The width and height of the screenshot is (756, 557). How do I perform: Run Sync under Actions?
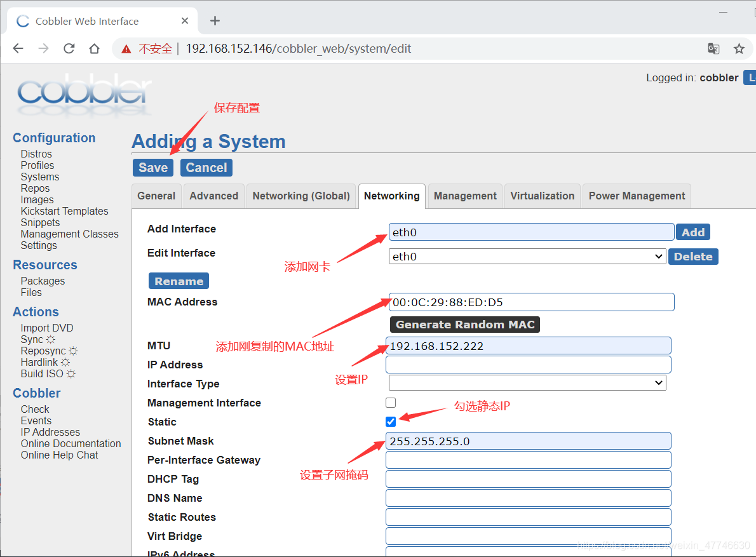32,340
